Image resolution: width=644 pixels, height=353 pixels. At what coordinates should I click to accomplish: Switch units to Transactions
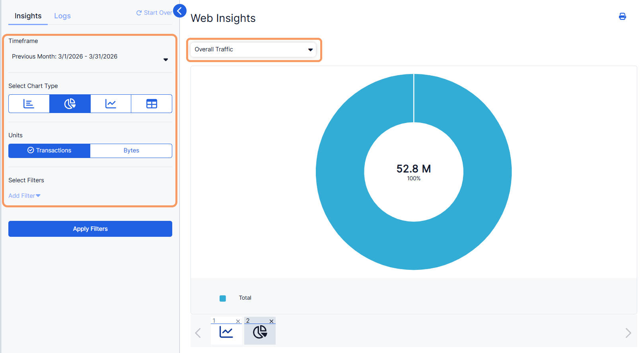[x=49, y=150]
